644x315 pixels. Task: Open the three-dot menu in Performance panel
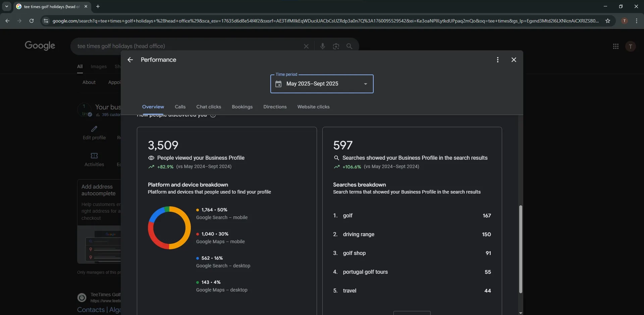[498, 60]
